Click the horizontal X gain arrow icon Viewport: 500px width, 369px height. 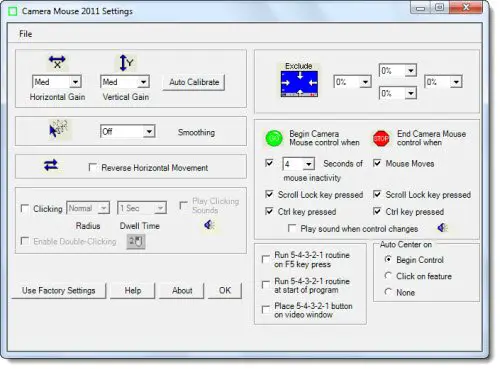click(x=57, y=62)
